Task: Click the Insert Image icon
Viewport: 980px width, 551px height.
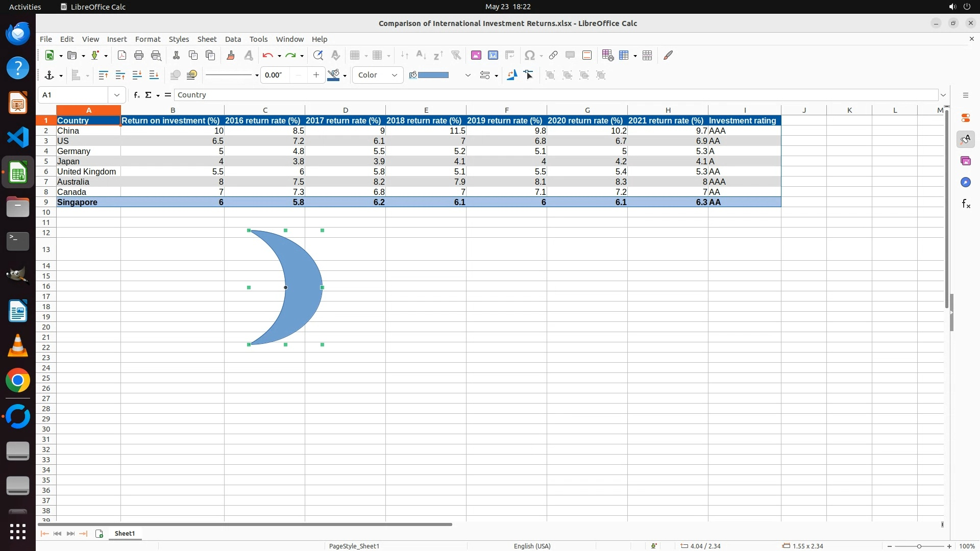Action: point(476,55)
